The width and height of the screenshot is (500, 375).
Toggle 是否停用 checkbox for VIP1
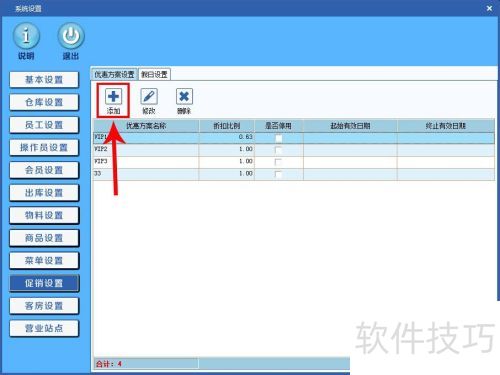point(278,138)
